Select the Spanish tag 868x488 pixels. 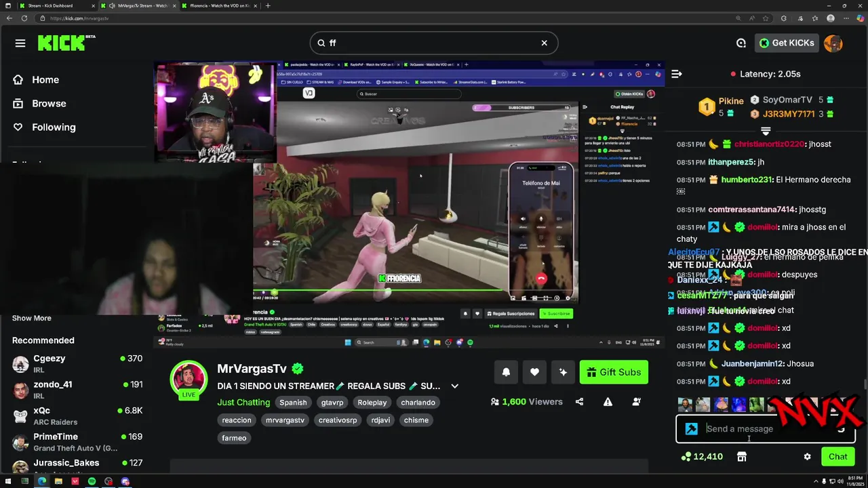(293, 402)
